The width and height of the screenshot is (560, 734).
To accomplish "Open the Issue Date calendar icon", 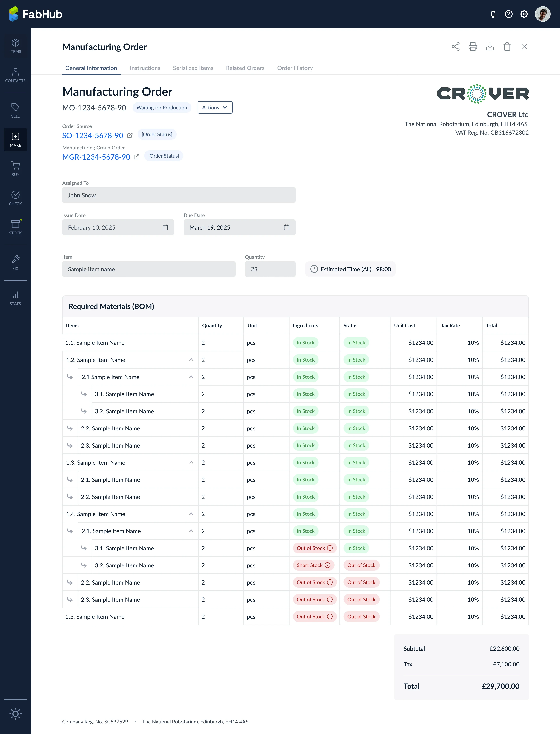I will [x=165, y=227].
